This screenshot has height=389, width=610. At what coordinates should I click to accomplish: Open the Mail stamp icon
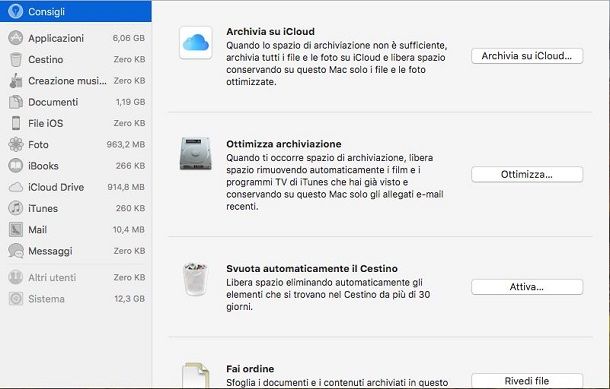pyautogui.click(x=16, y=230)
